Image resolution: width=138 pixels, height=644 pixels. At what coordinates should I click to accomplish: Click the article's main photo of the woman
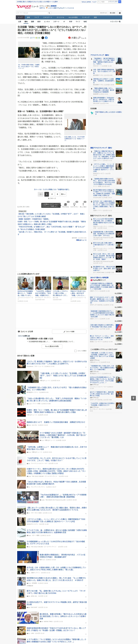tap(29, 52)
